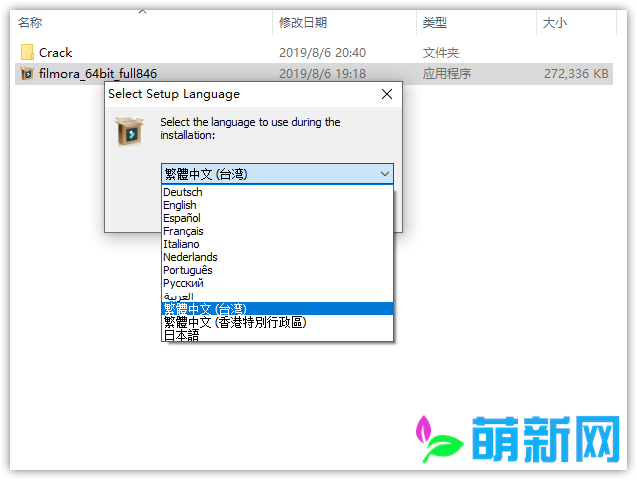The image size is (637, 480).
Task: Sort files by 修改日期 column header
Action: coord(303,23)
